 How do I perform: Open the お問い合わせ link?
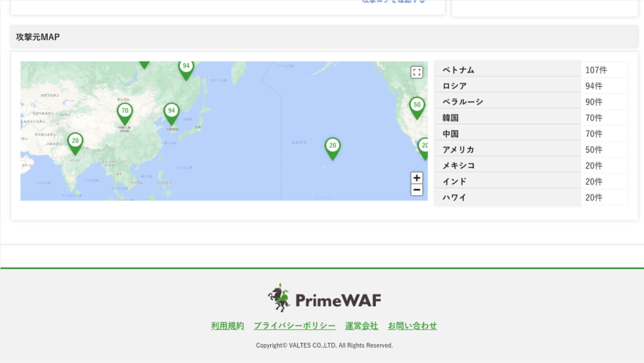(x=413, y=326)
